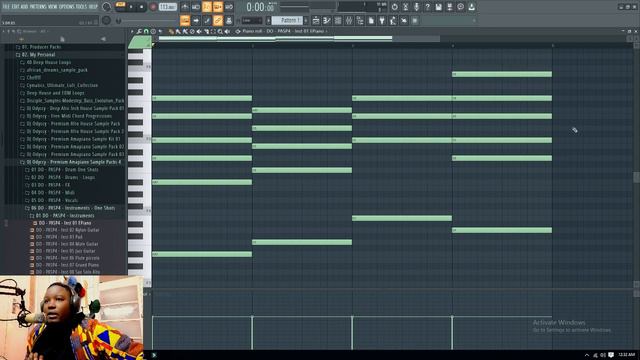Image resolution: width=640 pixels, height=360 pixels.
Task: Toggle the piano roll magnet snap icon
Action: (x=146, y=31)
